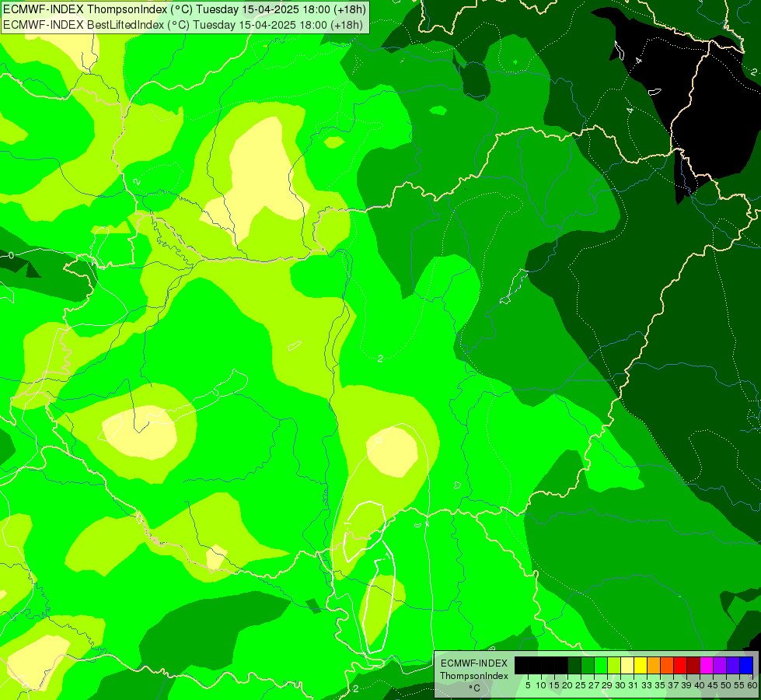
Task: Click legend scale value 10
Action: click(x=541, y=685)
